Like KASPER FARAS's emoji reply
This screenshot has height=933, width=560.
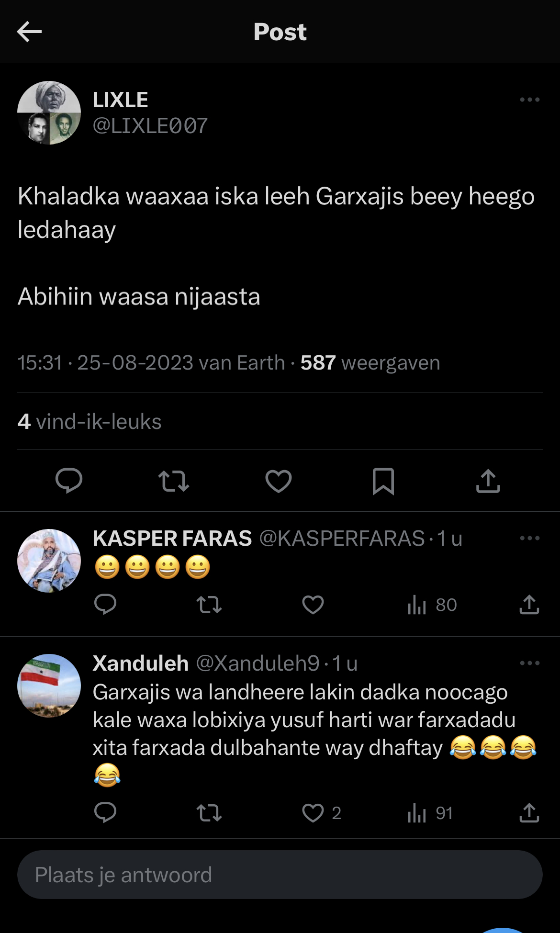(x=313, y=605)
